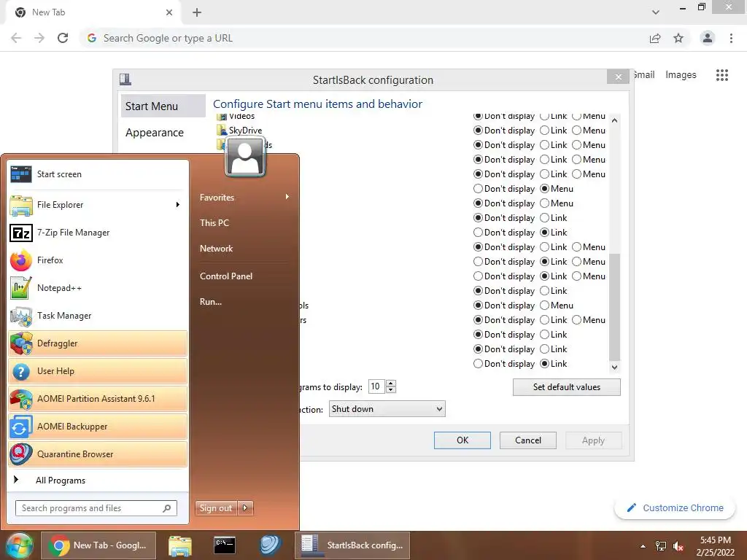
Task: Select Link in bottom row
Action: (544, 364)
